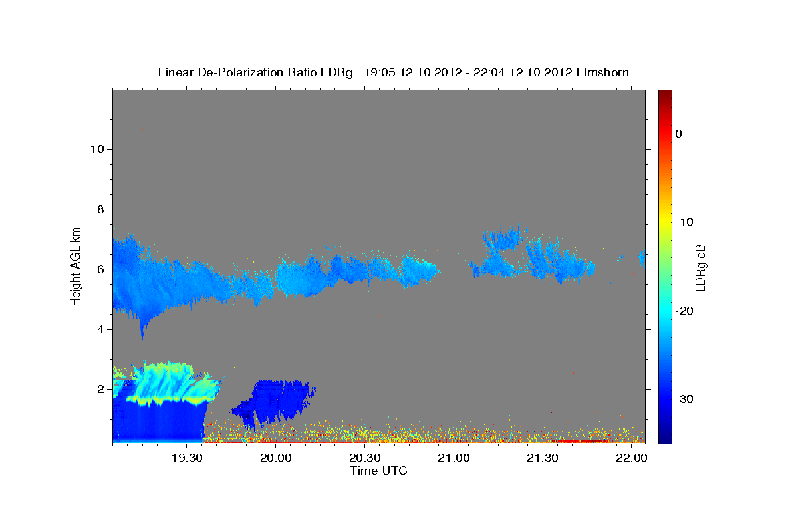This screenshot has height=532, width=798.
Task: Click the colorbar value "0"
Action: click(678, 134)
